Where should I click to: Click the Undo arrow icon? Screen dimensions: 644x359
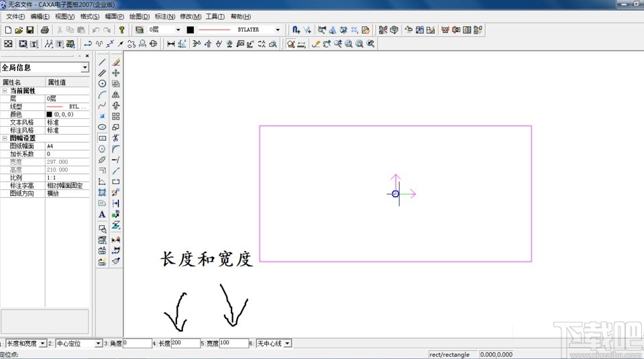[x=96, y=30]
